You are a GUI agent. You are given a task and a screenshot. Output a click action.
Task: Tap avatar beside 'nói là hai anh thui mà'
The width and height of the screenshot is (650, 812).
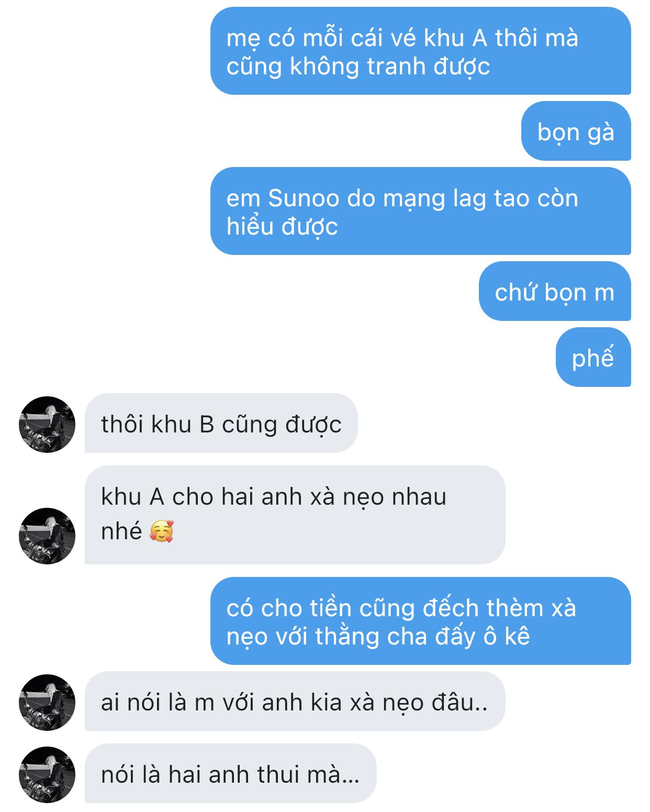[47, 775]
